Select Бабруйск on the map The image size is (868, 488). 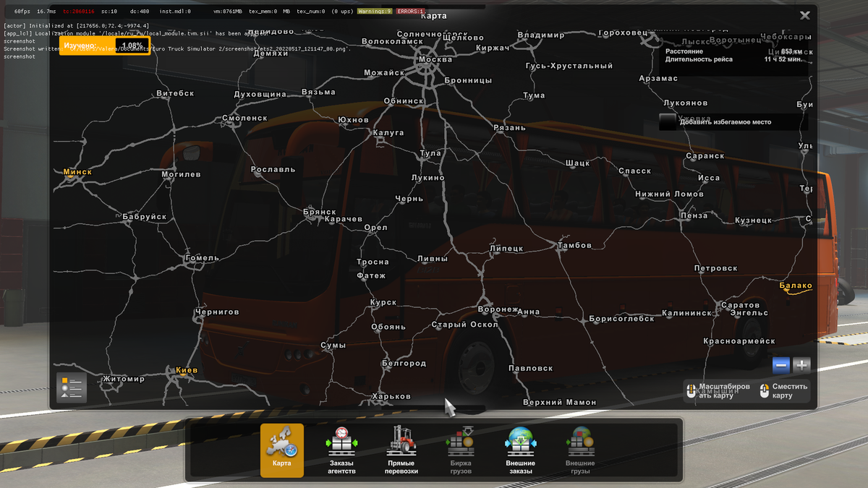click(145, 216)
